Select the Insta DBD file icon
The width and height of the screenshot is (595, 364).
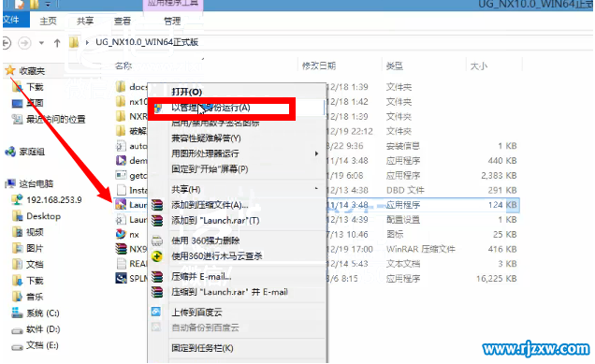121,190
